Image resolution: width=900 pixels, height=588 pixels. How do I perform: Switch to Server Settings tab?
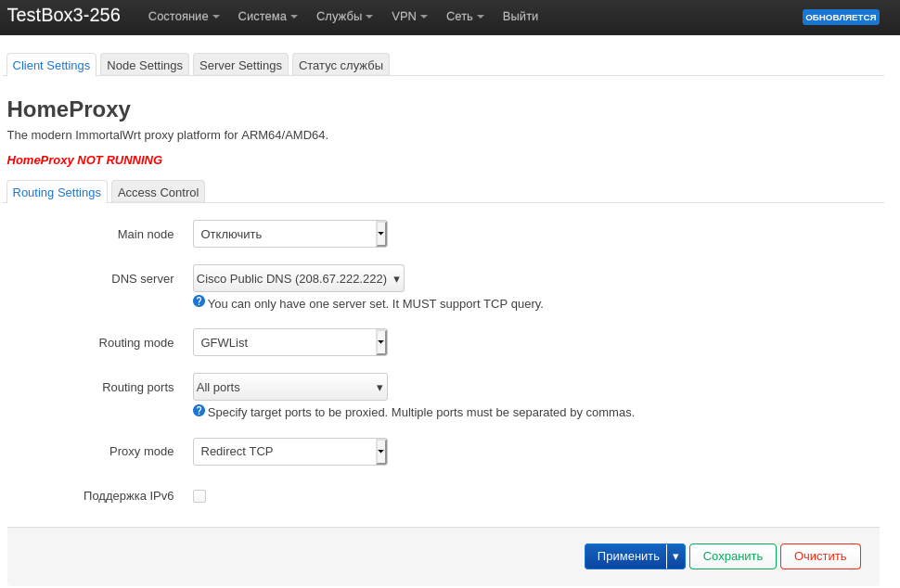pyautogui.click(x=240, y=65)
